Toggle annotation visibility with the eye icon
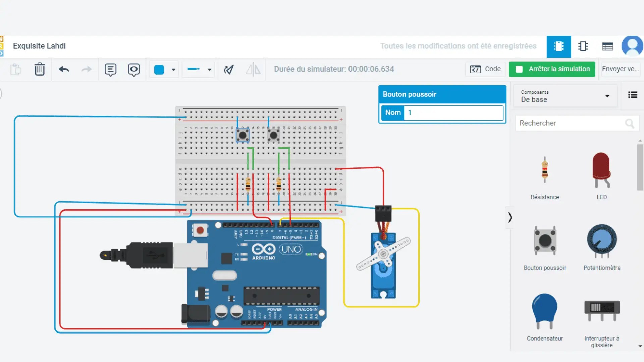 (134, 69)
